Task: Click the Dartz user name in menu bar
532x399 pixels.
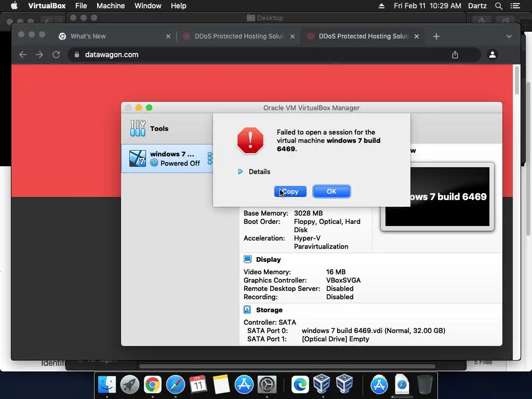Action: (477, 6)
